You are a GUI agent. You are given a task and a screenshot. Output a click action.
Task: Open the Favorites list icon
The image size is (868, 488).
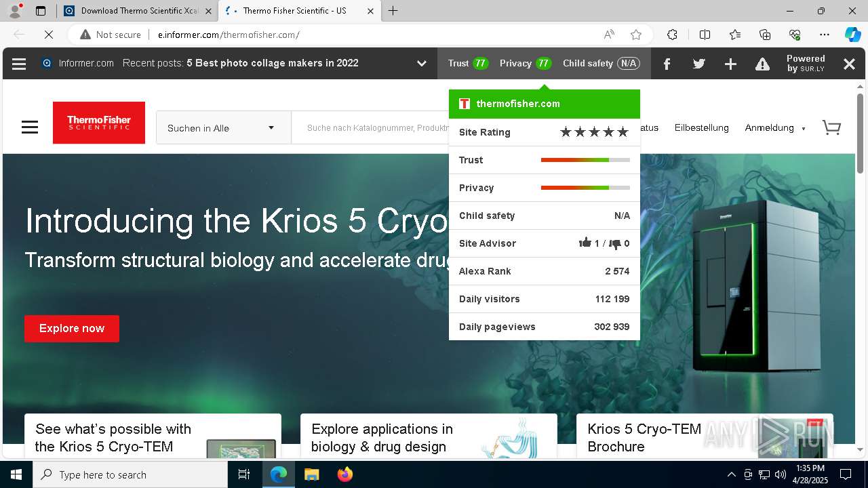[735, 35]
